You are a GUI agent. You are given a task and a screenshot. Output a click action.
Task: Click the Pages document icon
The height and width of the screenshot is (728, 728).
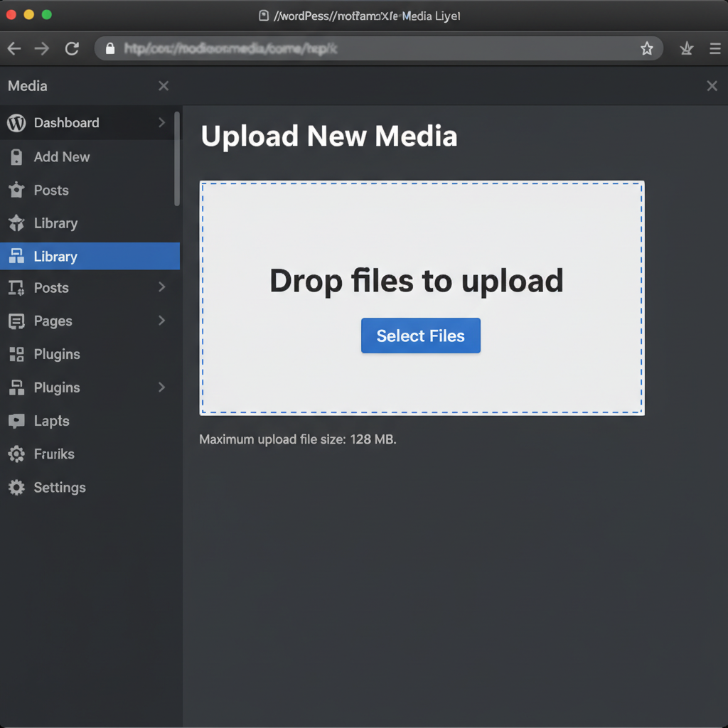(x=16, y=321)
